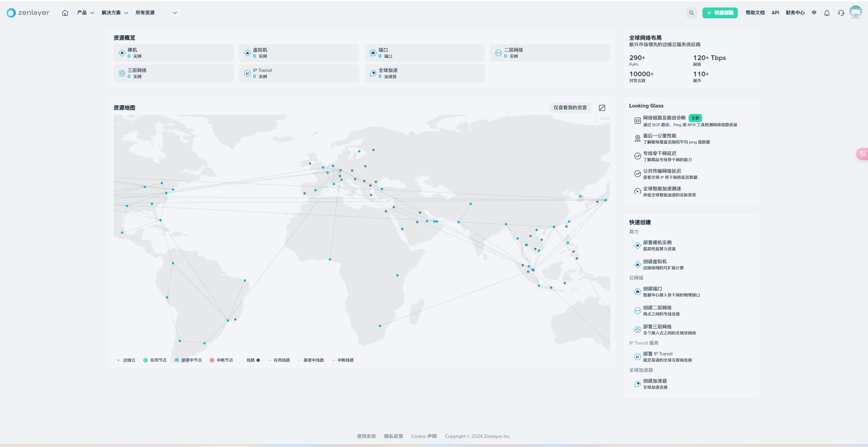Screen dimensions: 868x447
Task: Open the notification bell
Action: click(827, 13)
